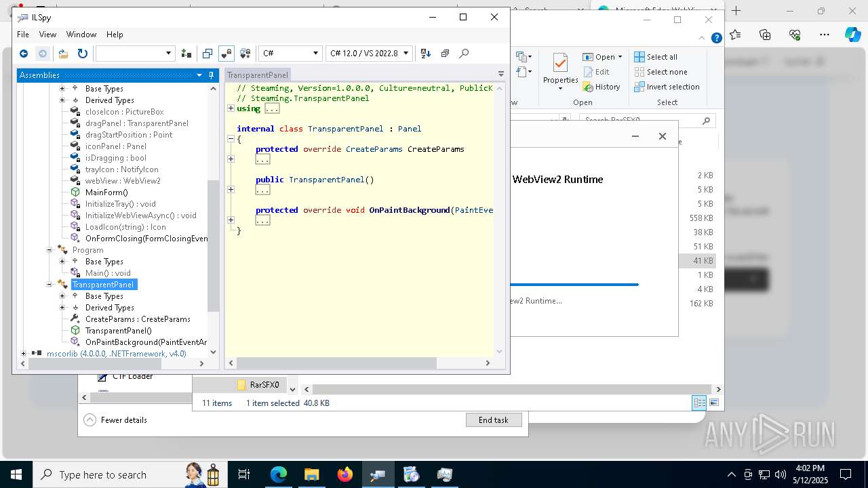
Task: Select CreateParams : CreateParams property node
Action: tap(138, 319)
